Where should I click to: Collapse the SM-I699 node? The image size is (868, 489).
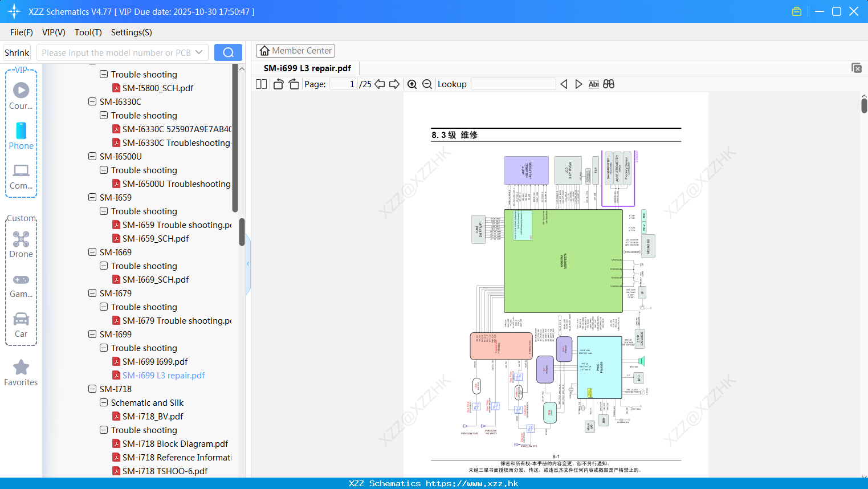(x=92, y=334)
